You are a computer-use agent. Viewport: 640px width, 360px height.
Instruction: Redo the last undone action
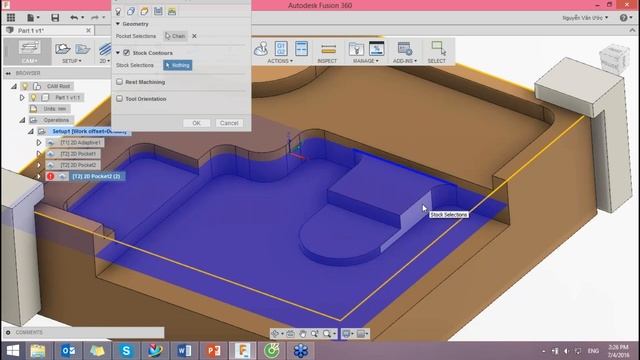(x=95, y=18)
